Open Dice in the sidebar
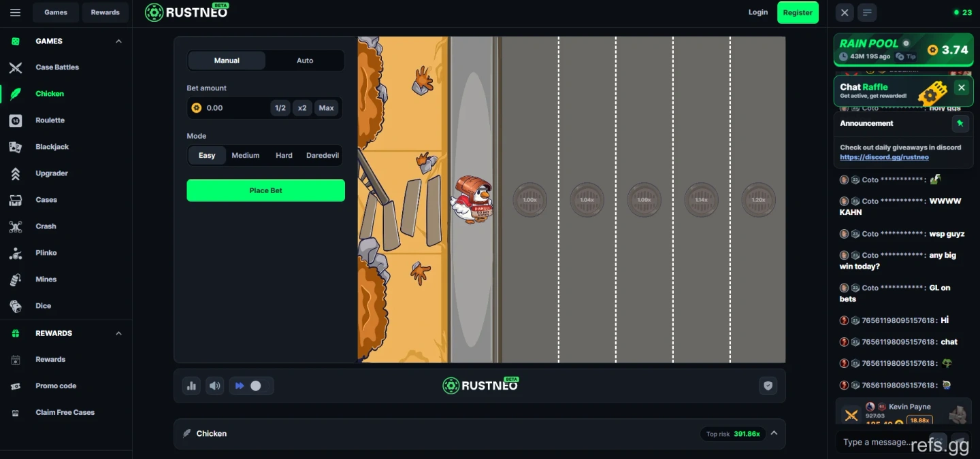The width and height of the screenshot is (980, 459). tap(44, 306)
